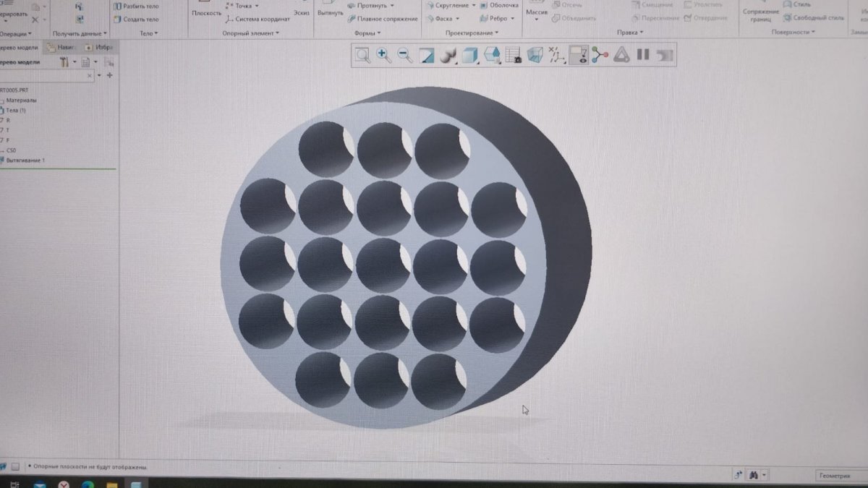The height and width of the screenshot is (488, 868).
Task: Click the Zoom Out magnifier icon
Action: (x=405, y=55)
